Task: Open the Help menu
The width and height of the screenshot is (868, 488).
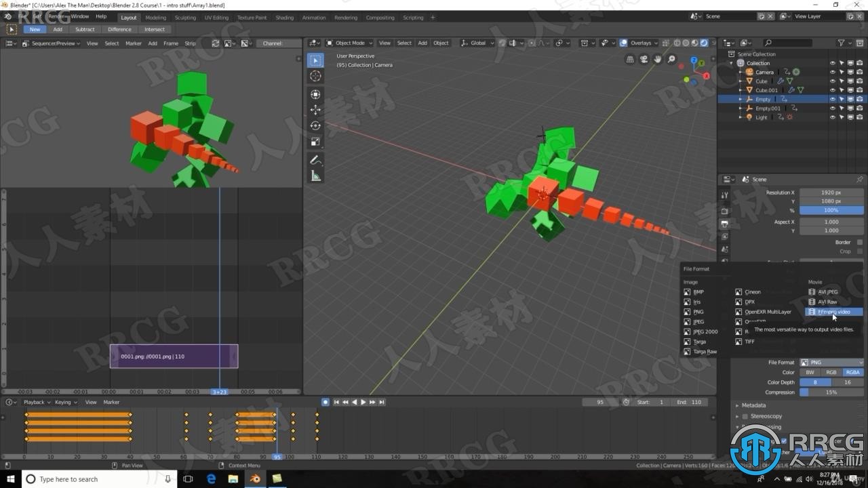Action: (x=101, y=16)
